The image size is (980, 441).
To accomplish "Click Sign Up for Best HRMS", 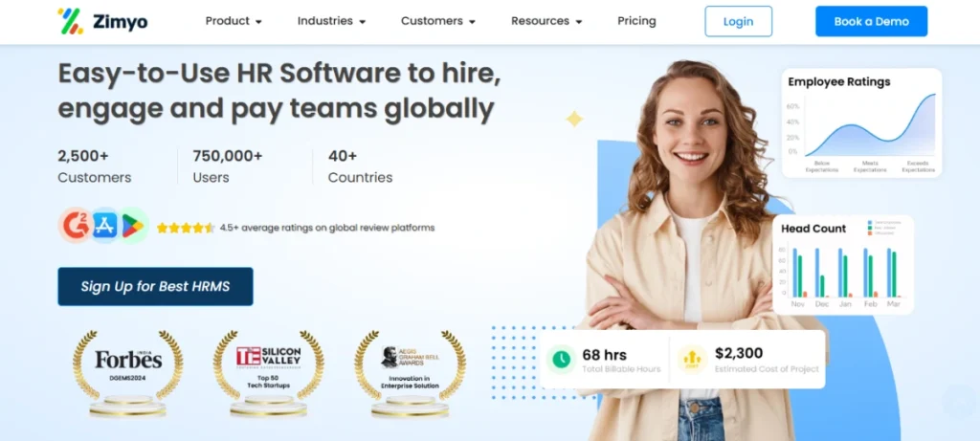I will click(156, 287).
